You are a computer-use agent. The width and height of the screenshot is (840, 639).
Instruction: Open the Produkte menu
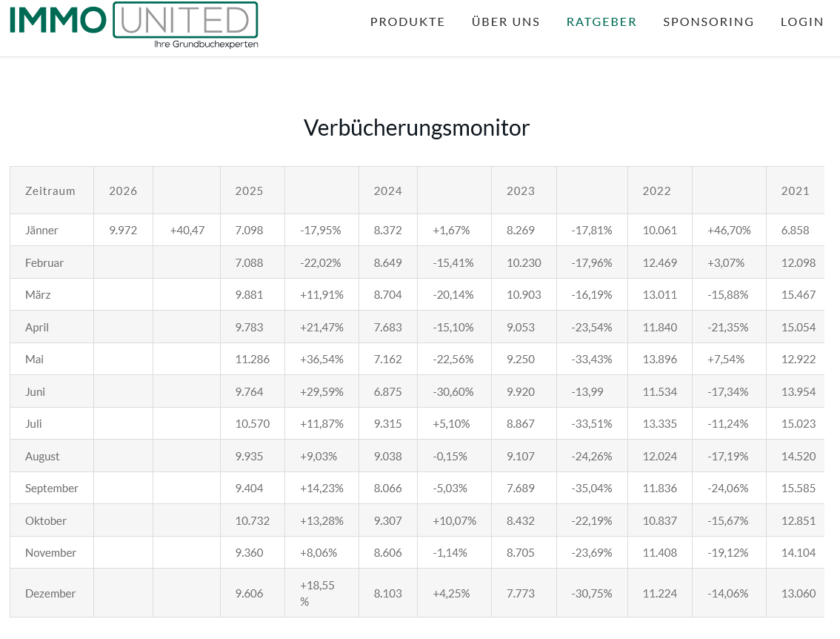click(x=407, y=22)
